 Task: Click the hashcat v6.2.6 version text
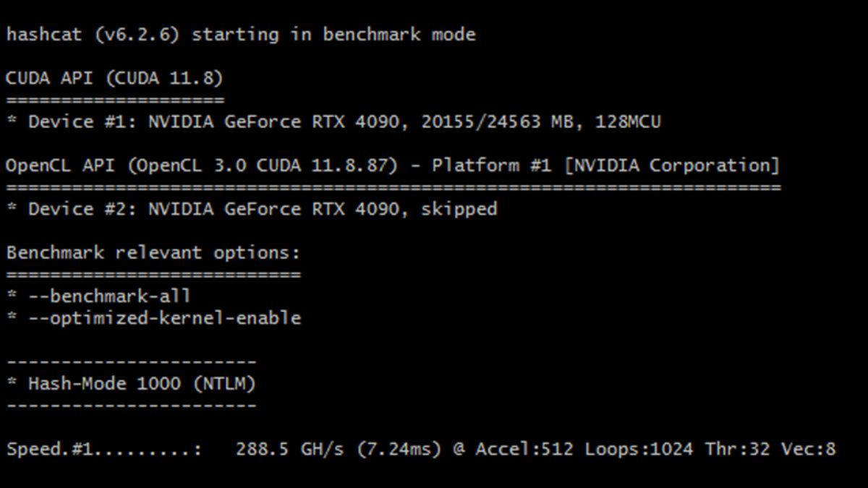(137, 35)
